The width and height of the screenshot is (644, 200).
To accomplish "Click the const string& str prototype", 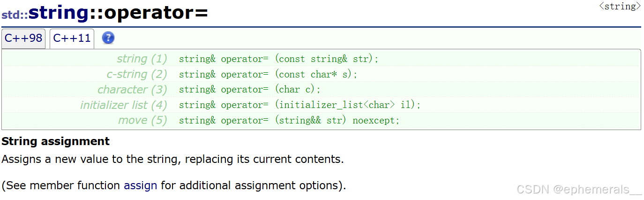I will (x=278, y=59).
